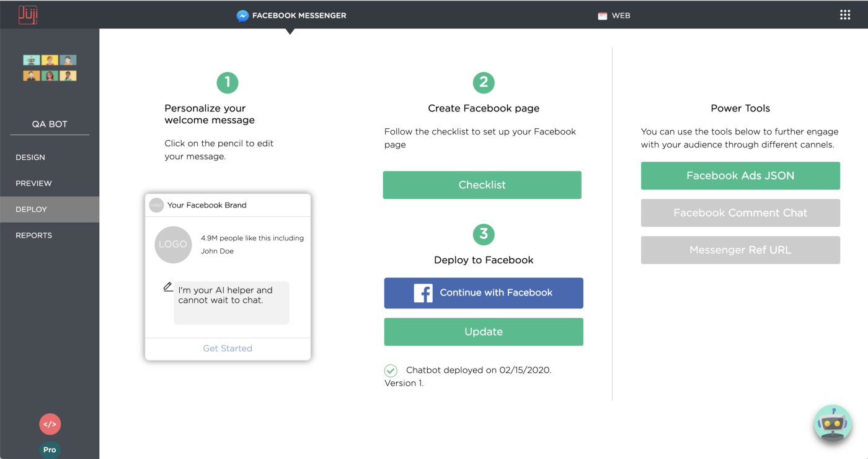Click Your Facebook Brand header text
The height and width of the screenshot is (459, 868).
click(207, 205)
